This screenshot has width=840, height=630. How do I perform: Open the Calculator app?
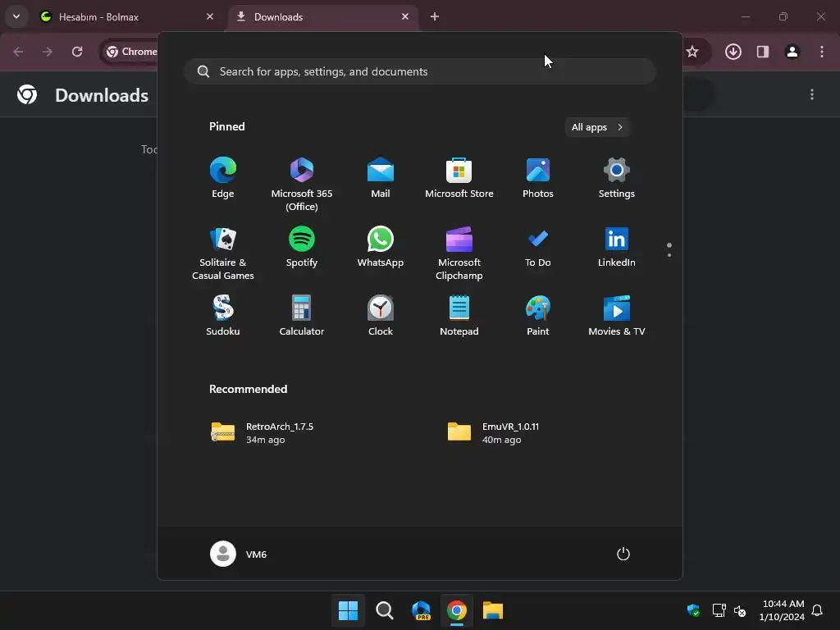(302, 316)
